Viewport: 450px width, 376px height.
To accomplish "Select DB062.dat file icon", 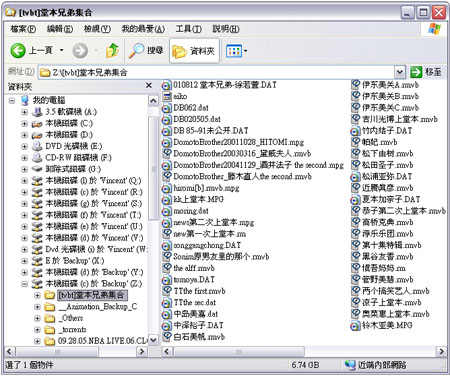I will click(x=166, y=108).
